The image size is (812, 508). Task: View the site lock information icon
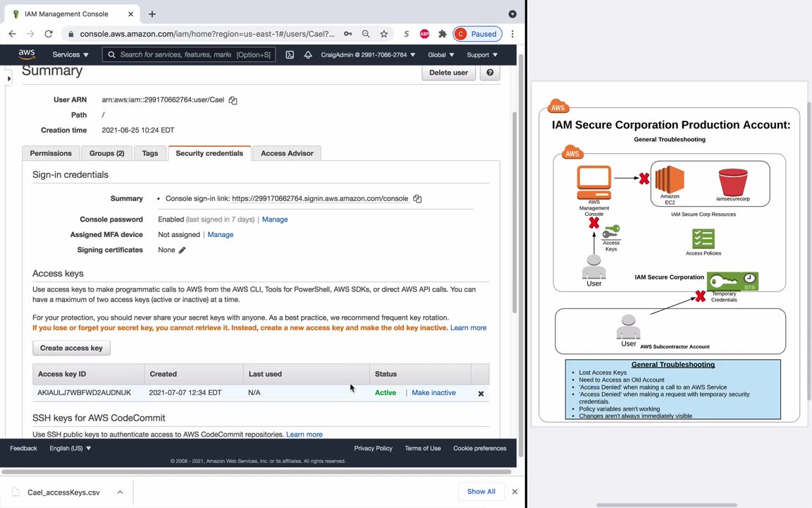71,34
